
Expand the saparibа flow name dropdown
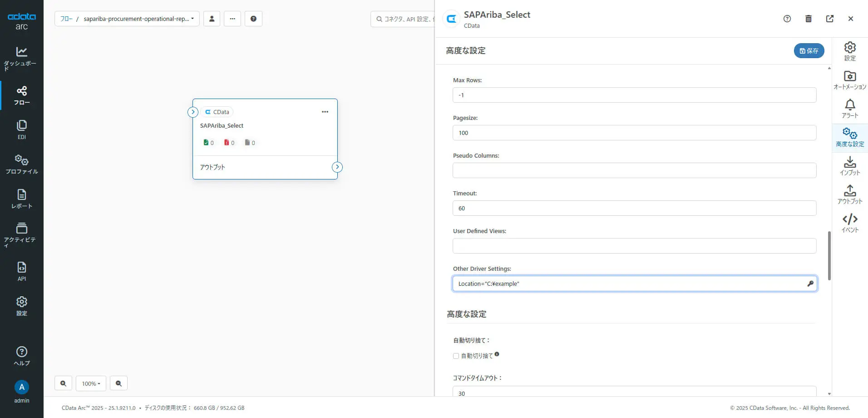pyautogui.click(x=138, y=19)
